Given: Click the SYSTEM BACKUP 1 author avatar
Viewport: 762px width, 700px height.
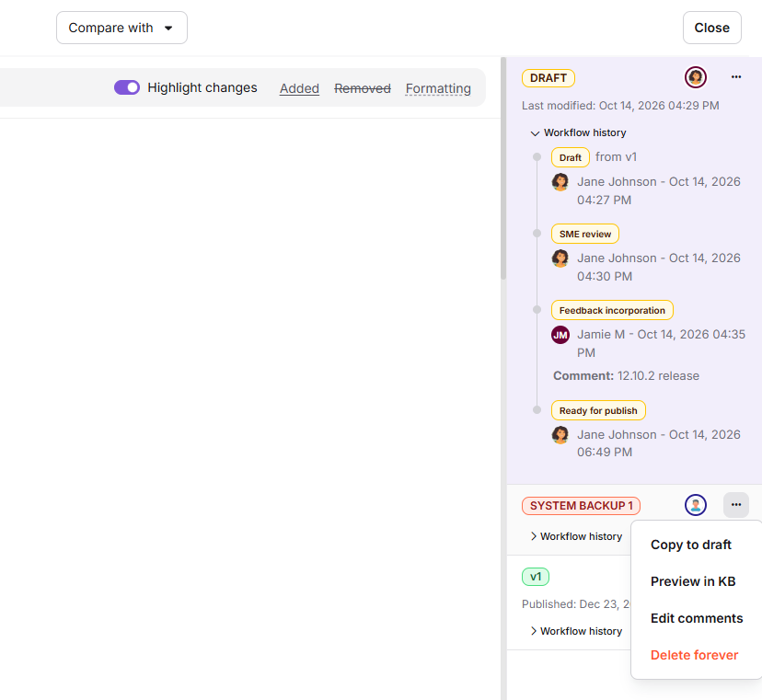Looking at the screenshot, I should [x=696, y=505].
